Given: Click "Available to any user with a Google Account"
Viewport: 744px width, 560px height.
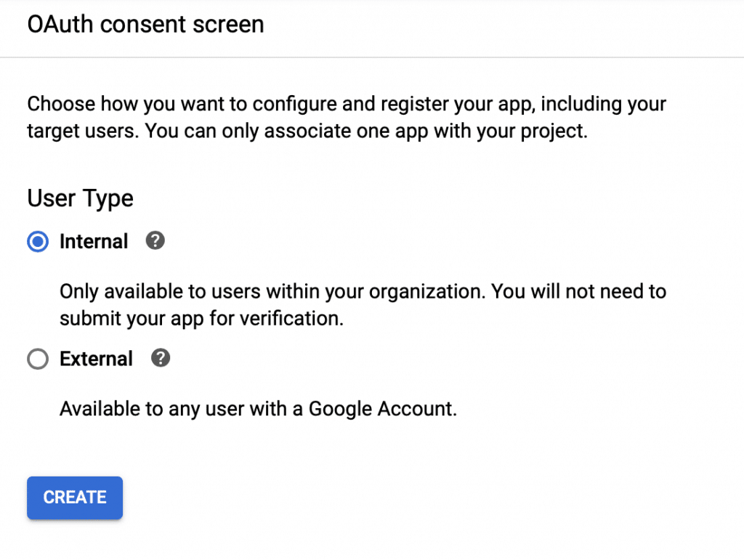Looking at the screenshot, I should click(x=258, y=409).
